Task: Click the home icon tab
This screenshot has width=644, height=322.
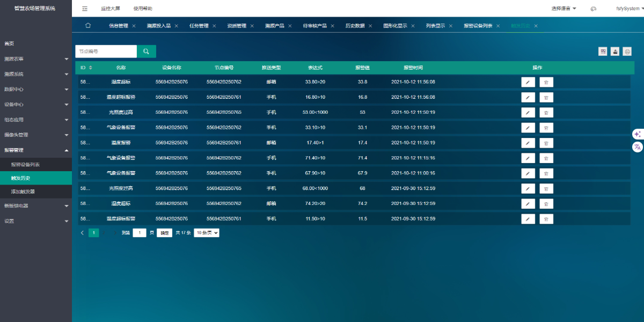Action: pos(88,26)
